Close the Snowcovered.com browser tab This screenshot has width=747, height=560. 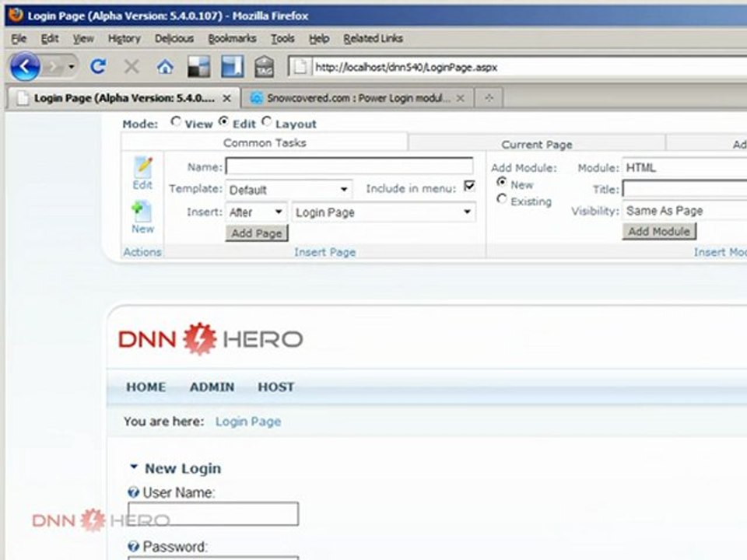point(460,98)
